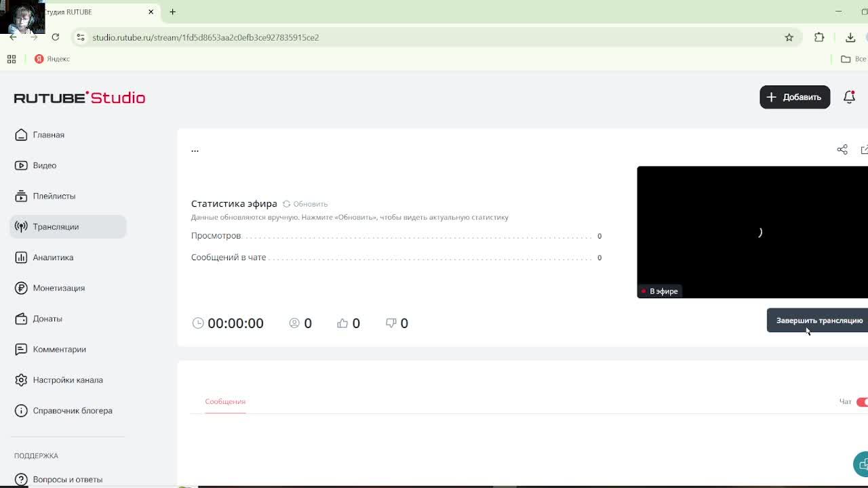This screenshot has width=868, height=488.
Task: Bookmark this page with star icon
Action: [789, 37]
